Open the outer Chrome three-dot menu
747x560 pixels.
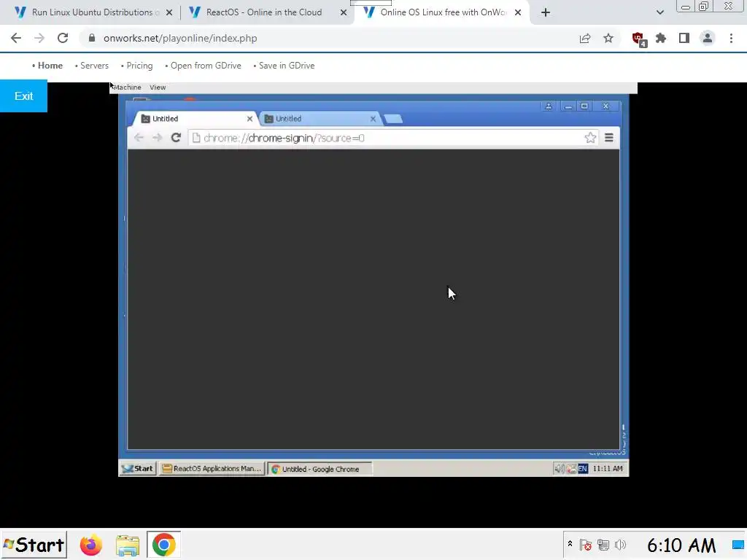click(x=731, y=38)
